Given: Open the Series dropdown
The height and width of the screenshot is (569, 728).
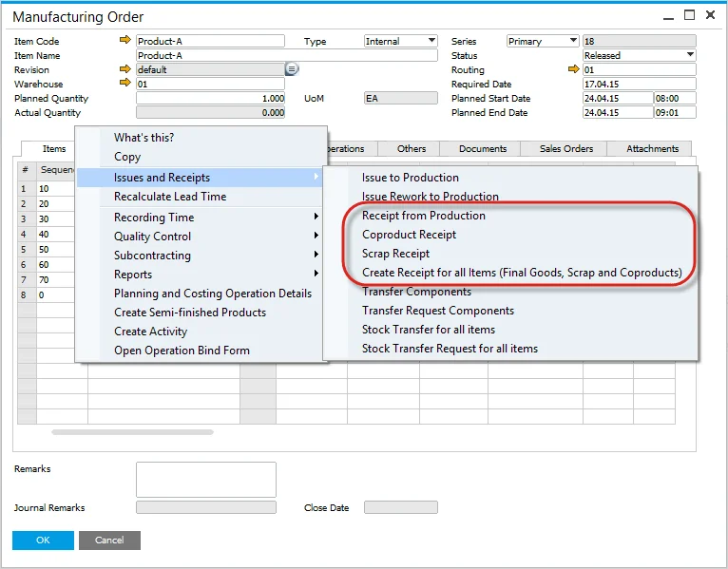Looking at the screenshot, I should (x=573, y=41).
